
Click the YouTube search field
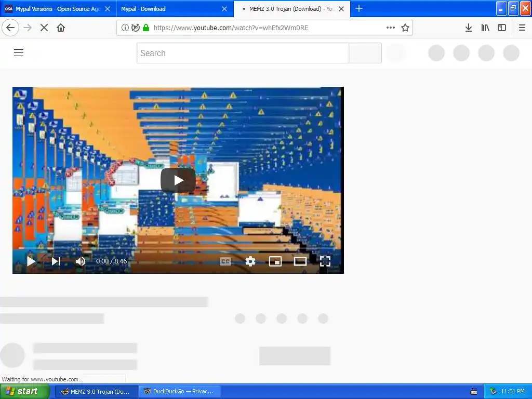tap(243, 53)
